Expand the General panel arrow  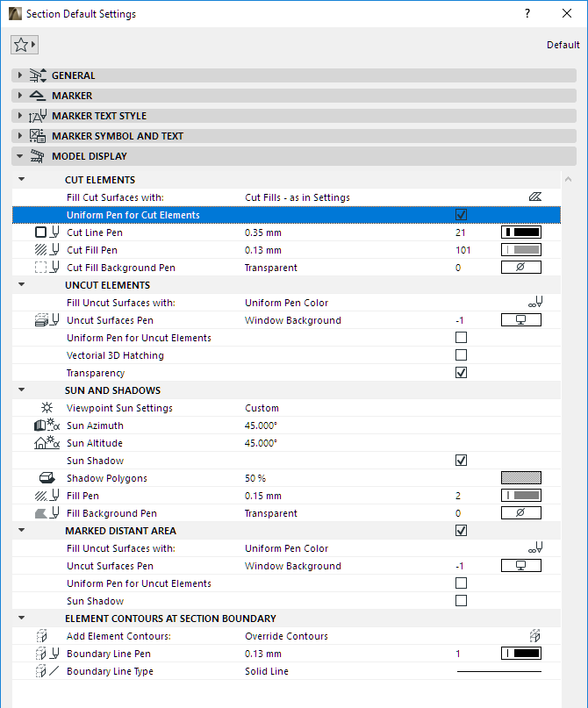click(20, 75)
